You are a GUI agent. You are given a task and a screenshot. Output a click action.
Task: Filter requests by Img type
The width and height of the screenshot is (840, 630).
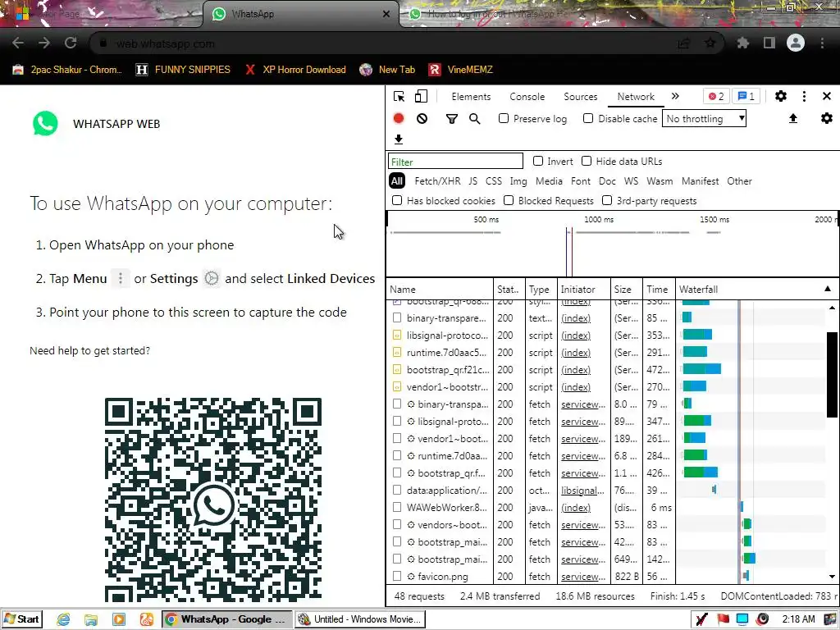[x=518, y=181]
